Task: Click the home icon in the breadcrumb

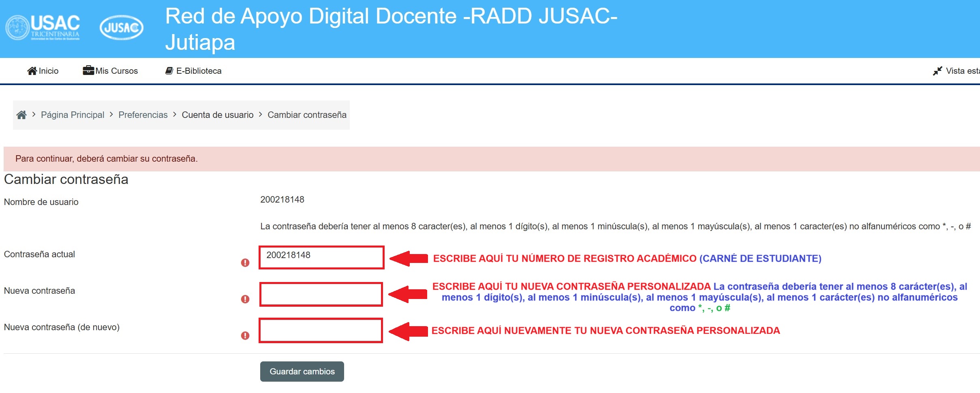Action: coord(21,115)
